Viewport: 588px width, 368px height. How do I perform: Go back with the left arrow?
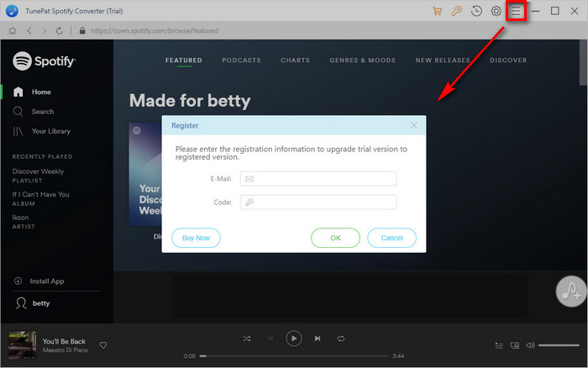tap(29, 31)
